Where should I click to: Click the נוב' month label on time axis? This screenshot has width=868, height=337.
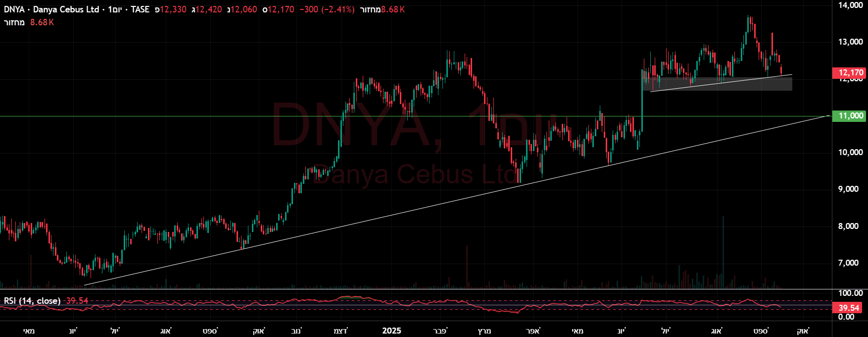pyautogui.click(x=296, y=331)
